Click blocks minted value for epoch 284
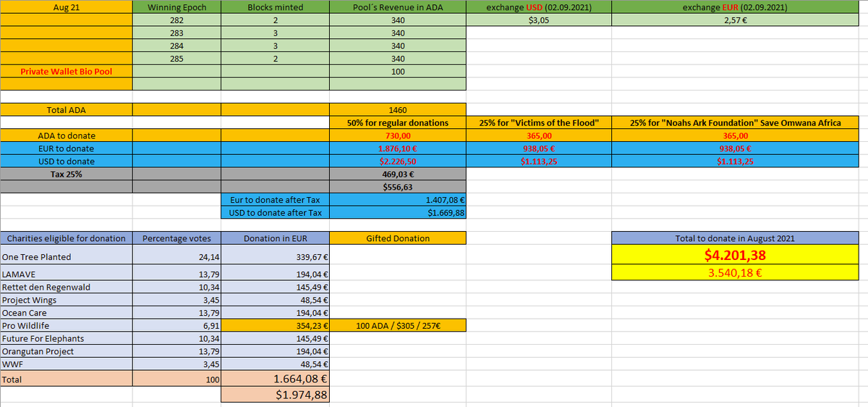Viewport: 868px width, 407px height. pos(275,46)
